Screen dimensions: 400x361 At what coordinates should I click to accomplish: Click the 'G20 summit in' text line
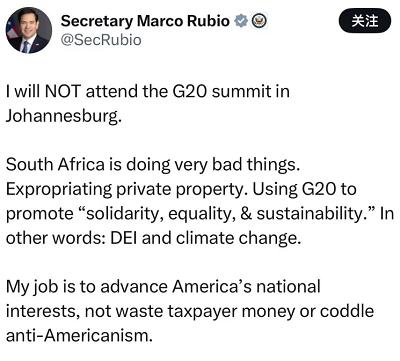231,91
